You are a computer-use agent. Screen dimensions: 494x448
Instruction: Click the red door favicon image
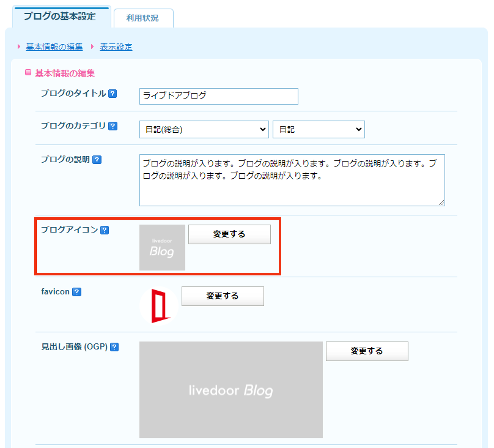pyautogui.click(x=159, y=306)
